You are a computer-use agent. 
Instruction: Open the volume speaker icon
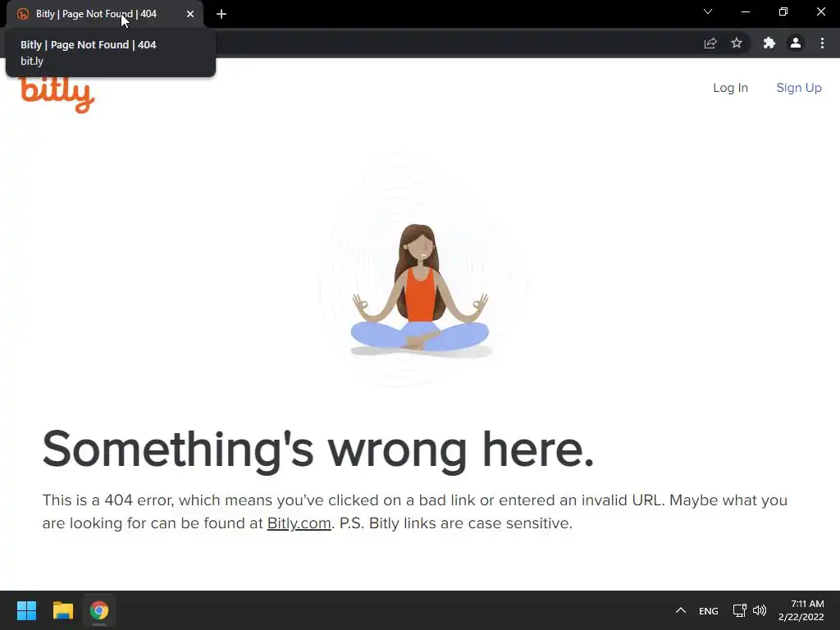tap(759, 610)
